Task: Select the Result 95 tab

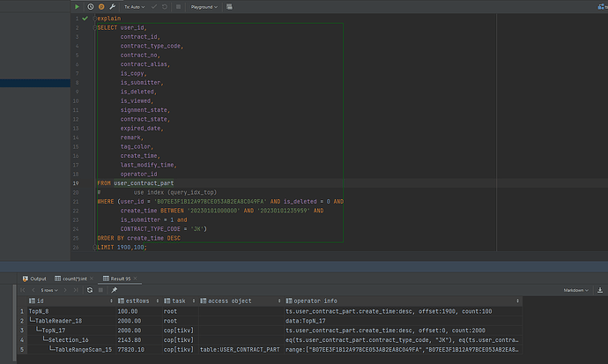Action: 116,279
